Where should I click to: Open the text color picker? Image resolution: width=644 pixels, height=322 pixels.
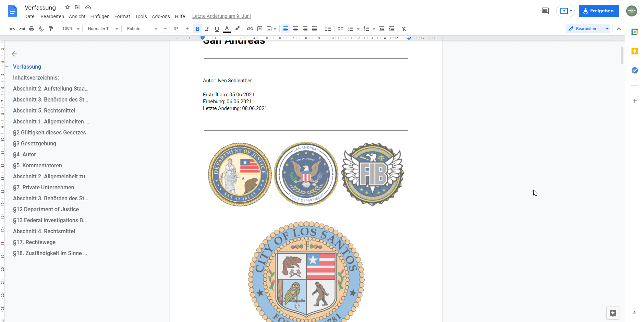(x=227, y=29)
